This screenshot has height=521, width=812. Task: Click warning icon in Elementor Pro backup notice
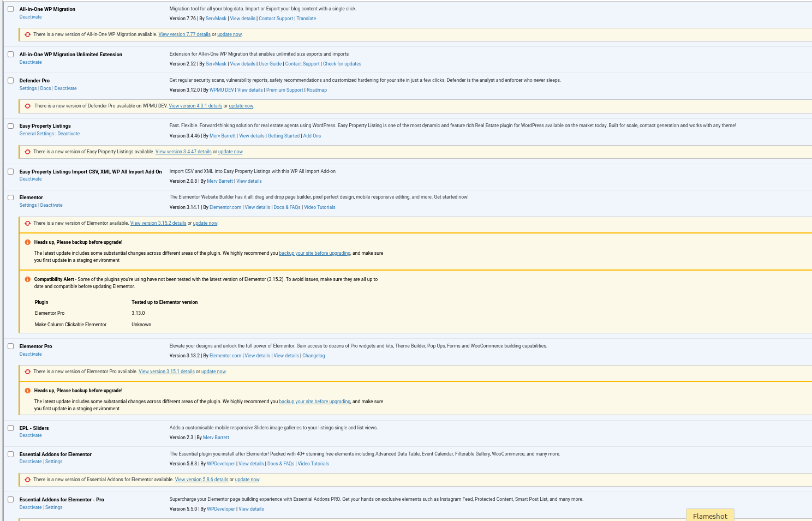coord(27,391)
